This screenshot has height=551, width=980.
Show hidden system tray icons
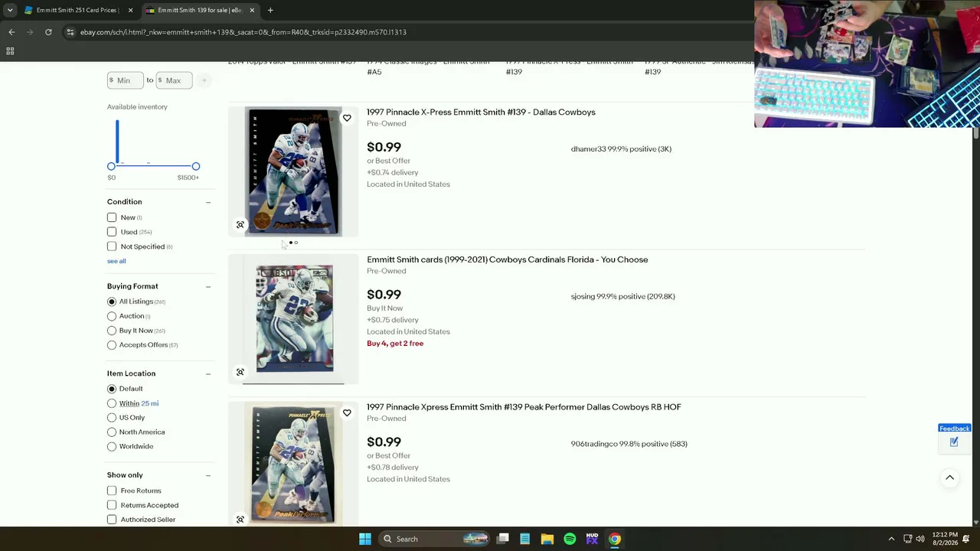(891, 539)
